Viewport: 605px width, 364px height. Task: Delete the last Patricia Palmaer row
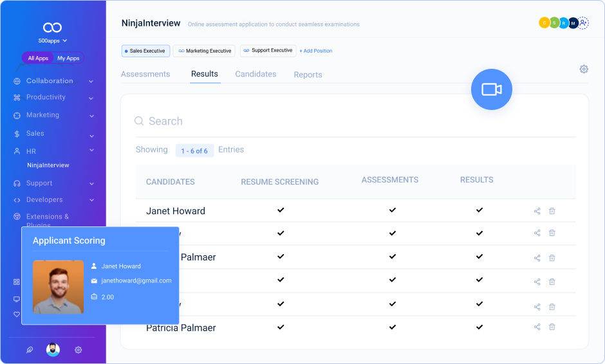pos(552,327)
